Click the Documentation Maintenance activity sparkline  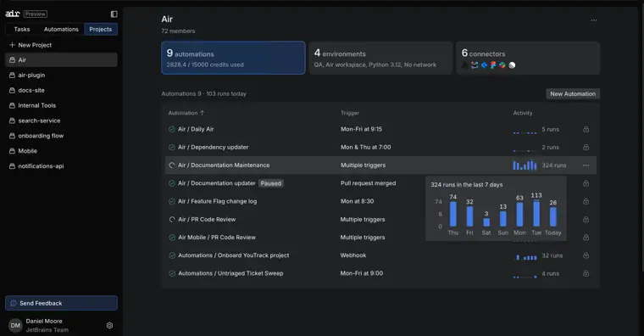click(525, 165)
